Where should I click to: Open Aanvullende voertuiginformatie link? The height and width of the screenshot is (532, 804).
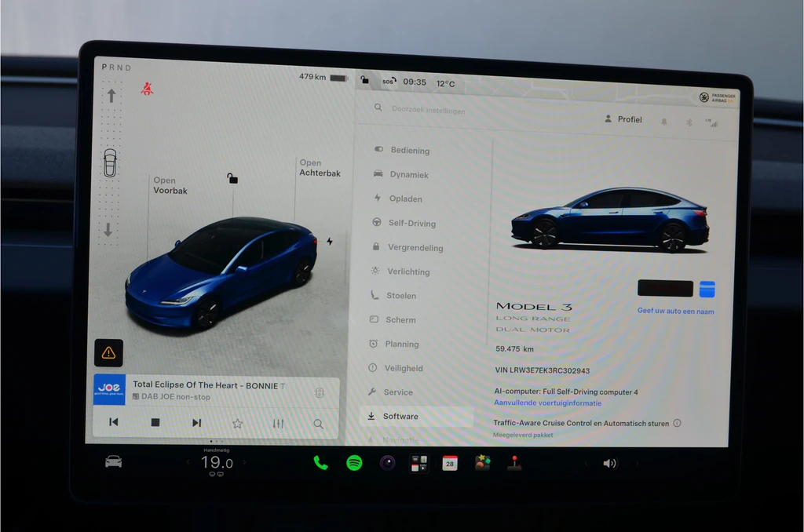pyautogui.click(x=547, y=403)
